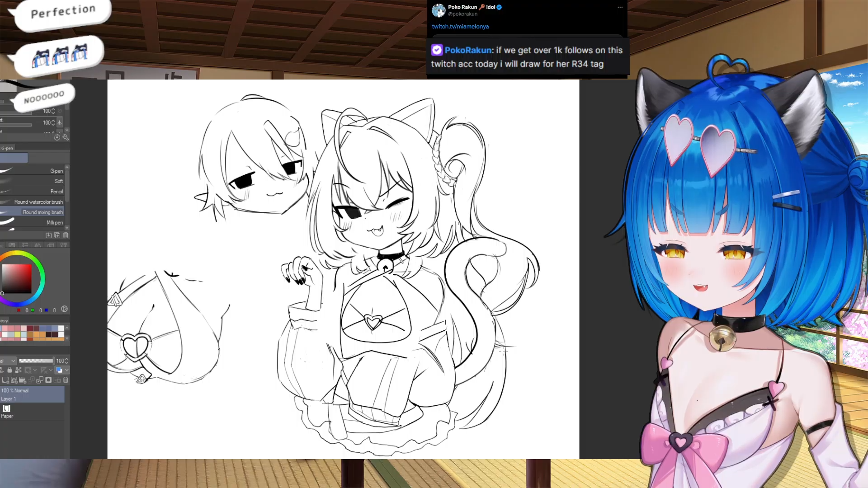Click the duplicate sub tool icon
The height and width of the screenshot is (488, 868).
coord(57,235)
